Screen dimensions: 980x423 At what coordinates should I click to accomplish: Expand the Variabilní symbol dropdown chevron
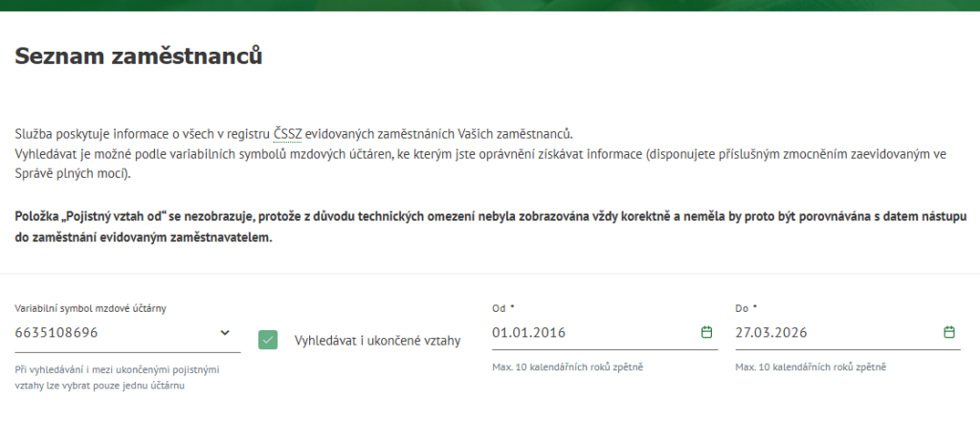[x=225, y=333]
